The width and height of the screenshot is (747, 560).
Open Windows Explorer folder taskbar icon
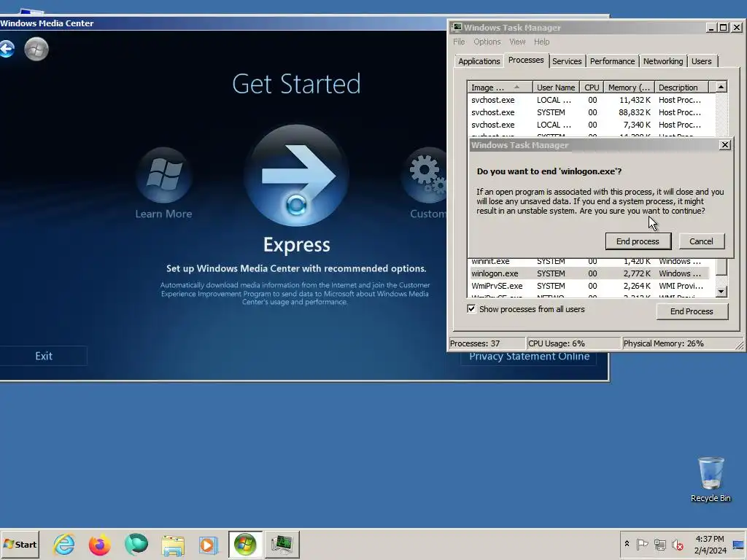tap(172, 545)
